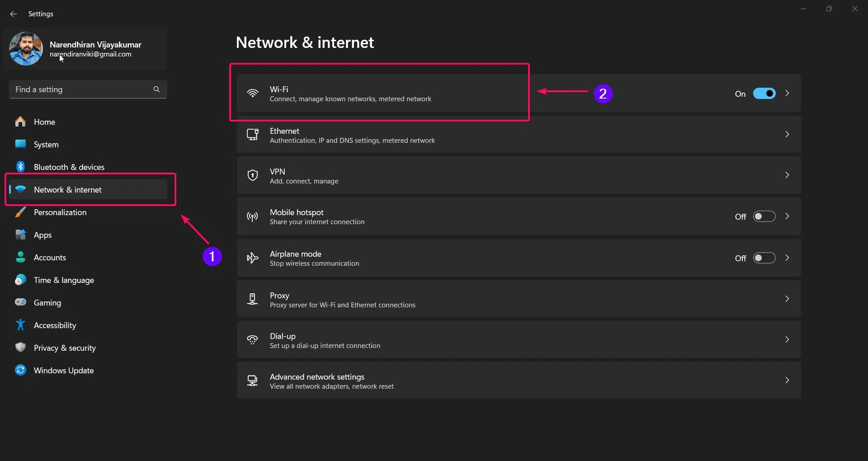Open Wi-Fi settings title
The image size is (868, 461).
pos(279,89)
